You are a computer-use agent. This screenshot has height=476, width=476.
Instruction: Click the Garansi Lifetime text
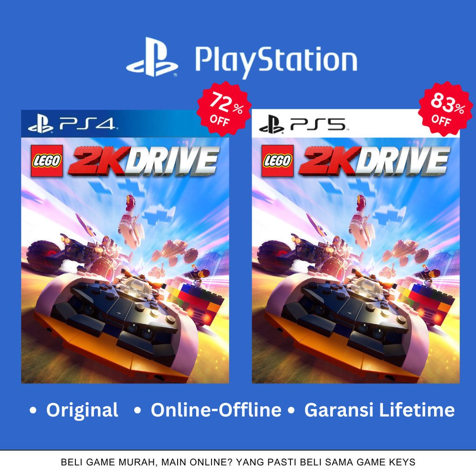379,410
